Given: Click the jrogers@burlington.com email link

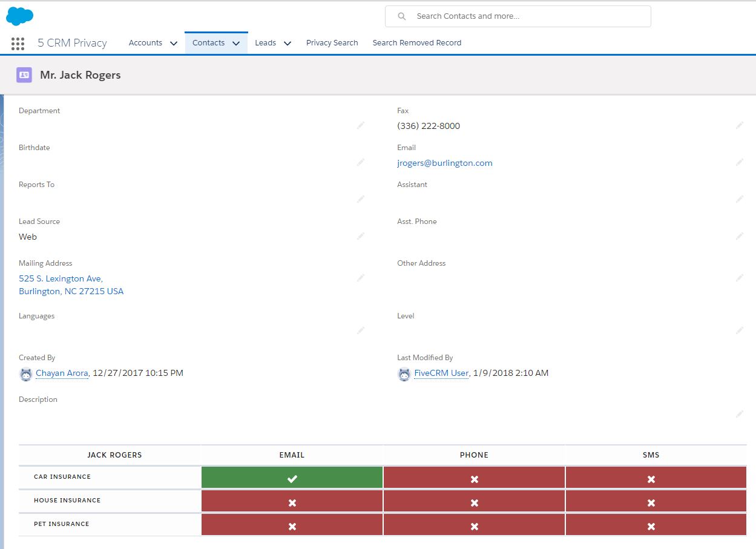Looking at the screenshot, I should [445, 163].
